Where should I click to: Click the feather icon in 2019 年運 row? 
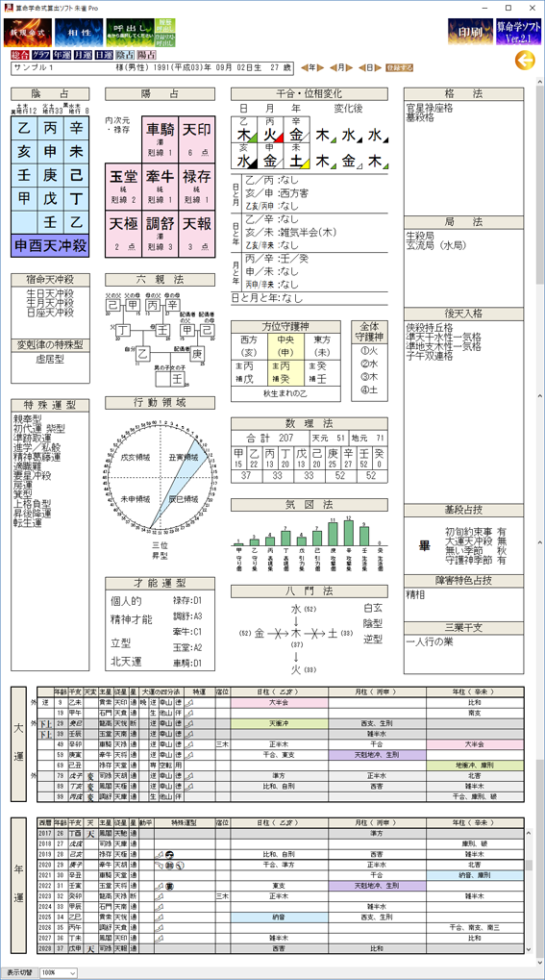(x=160, y=854)
